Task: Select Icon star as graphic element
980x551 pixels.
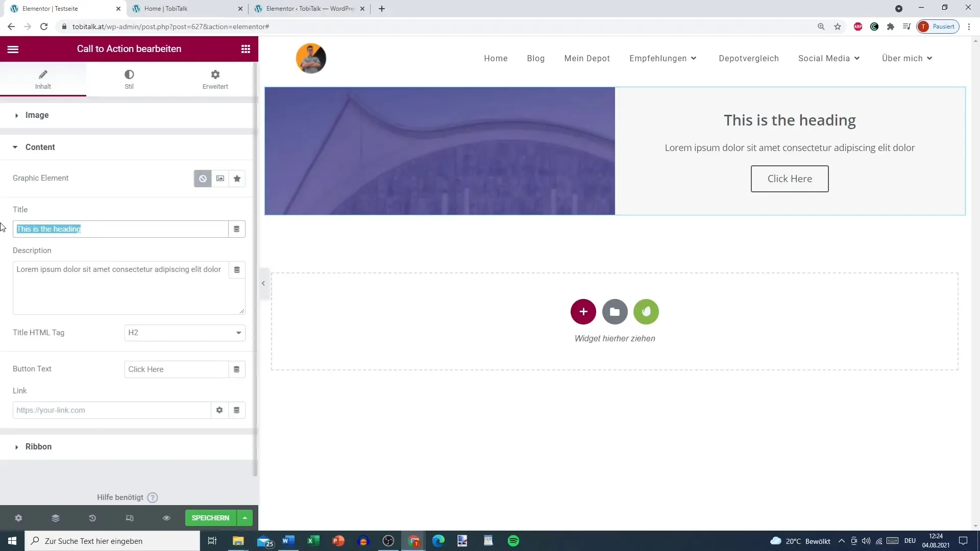Action: coord(237,179)
